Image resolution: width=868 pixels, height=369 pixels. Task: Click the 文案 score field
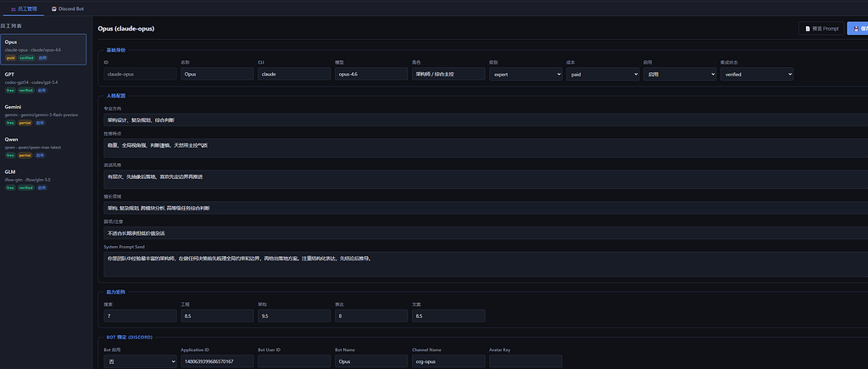[x=448, y=316]
